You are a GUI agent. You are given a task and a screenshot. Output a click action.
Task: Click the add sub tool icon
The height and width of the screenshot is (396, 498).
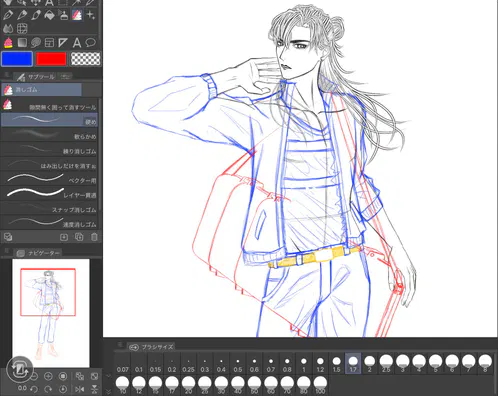pyautogui.click(x=64, y=237)
